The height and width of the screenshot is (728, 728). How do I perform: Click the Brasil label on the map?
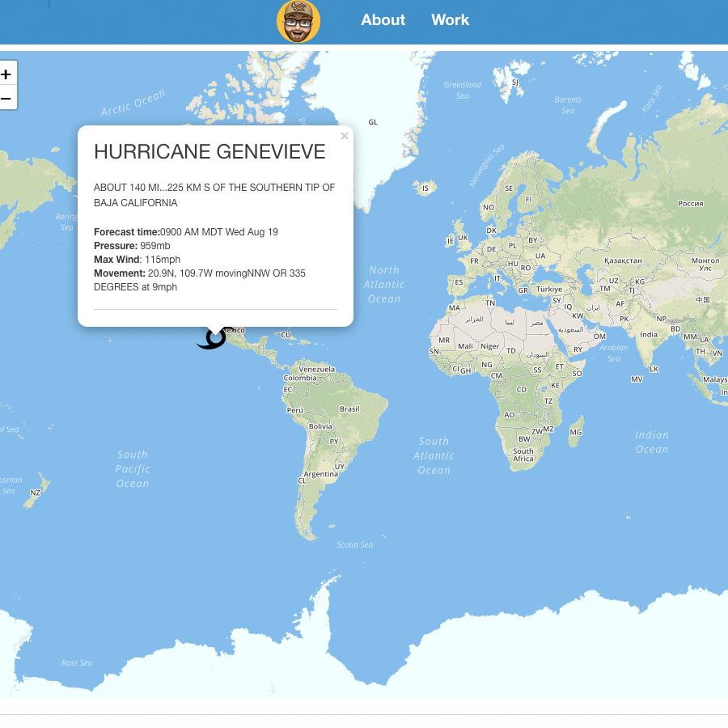[349, 409]
